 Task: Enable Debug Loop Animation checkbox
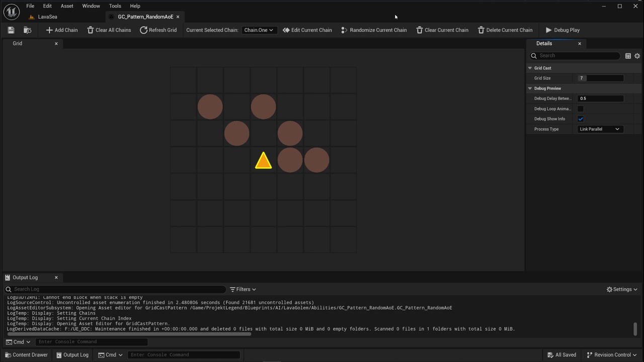581,109
